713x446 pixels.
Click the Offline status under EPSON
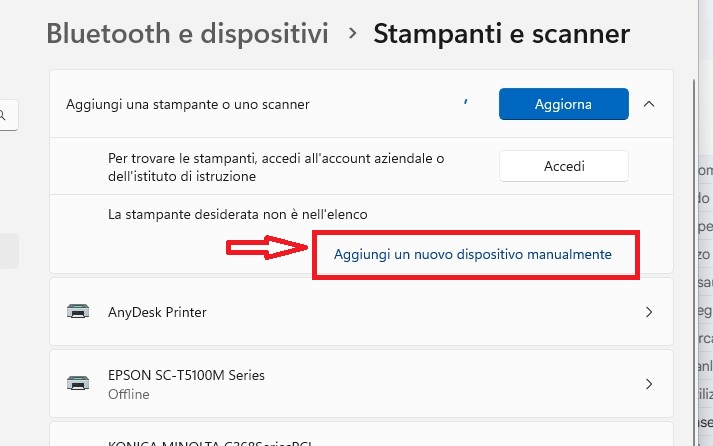click(129, 394)
